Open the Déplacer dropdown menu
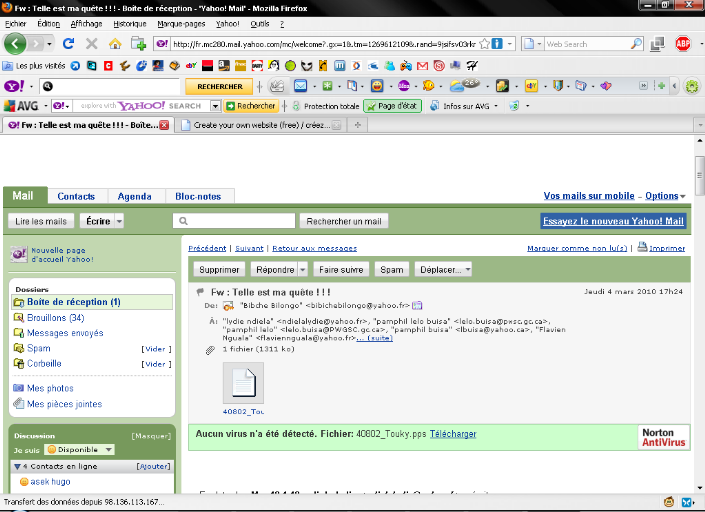This screenshot has height=512, width=705. coord(467,269)
